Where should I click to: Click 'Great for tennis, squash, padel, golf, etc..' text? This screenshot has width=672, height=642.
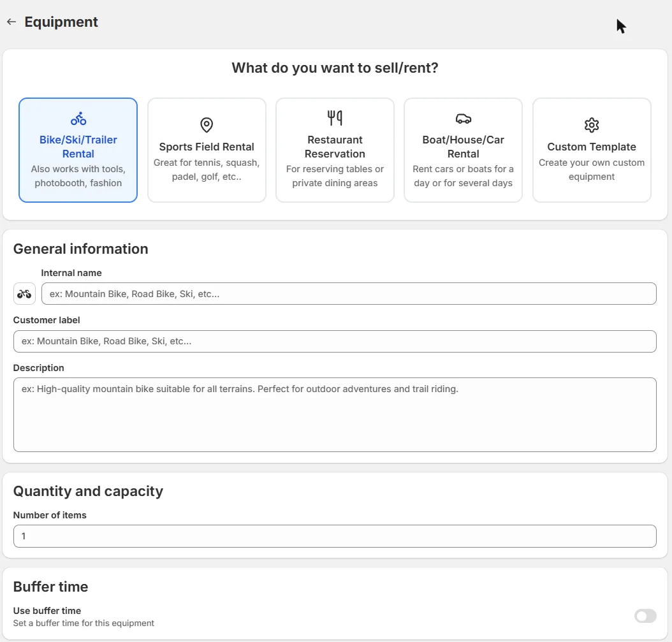click(207, 170)
